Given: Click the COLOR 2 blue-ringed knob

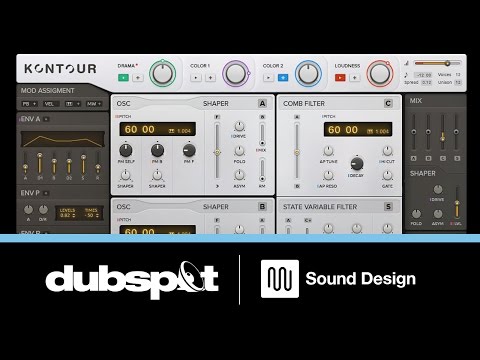Looking at the screenshot, I should coord(308,74).
